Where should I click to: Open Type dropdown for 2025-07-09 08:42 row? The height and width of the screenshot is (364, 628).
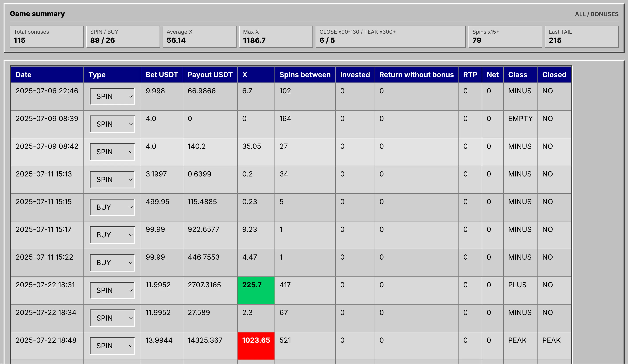(112, 152)
